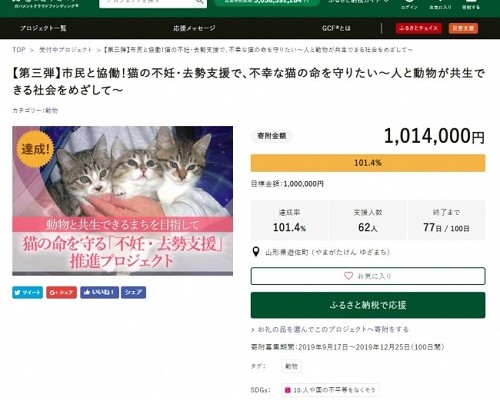Click the green ふるさと納税で応援 button

pos(368,305)
